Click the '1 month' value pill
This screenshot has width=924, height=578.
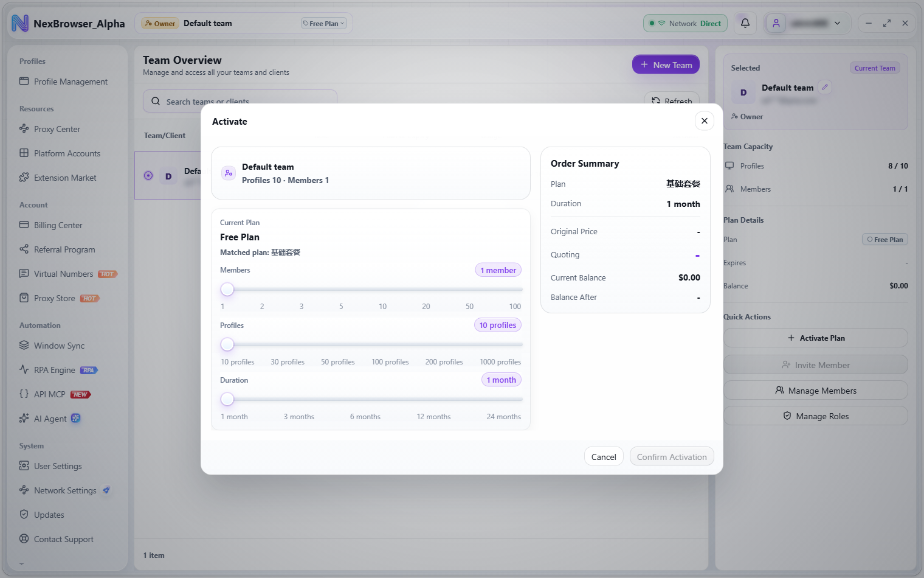[502, 380]
